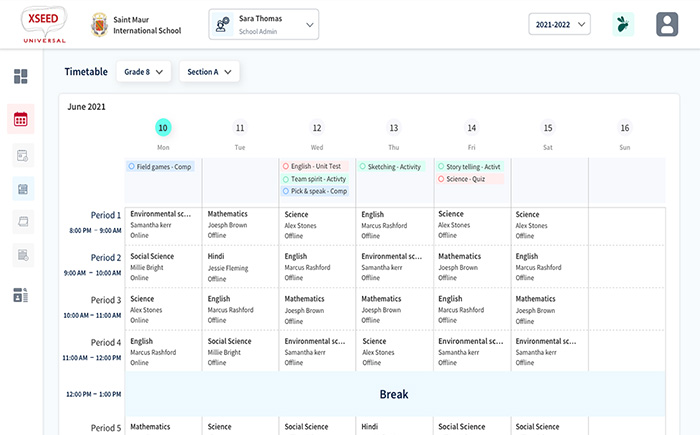This screenshot has width=700, height=435.
Task: Click Thursday Period 5 Hindi cell
Action: click(x=395, y=426)
